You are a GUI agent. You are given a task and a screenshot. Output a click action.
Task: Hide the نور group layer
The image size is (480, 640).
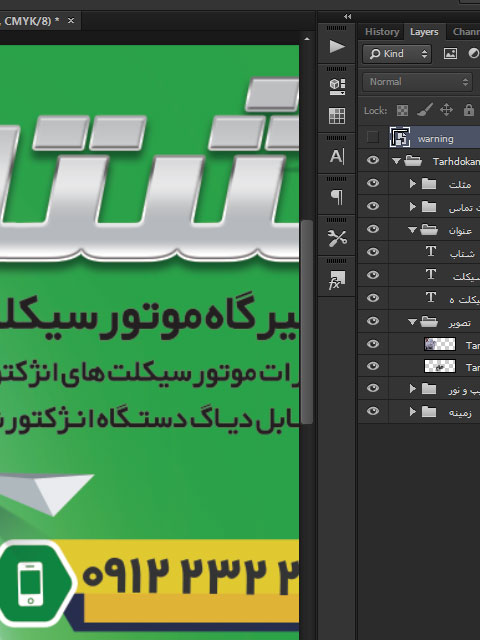(373, 388)
